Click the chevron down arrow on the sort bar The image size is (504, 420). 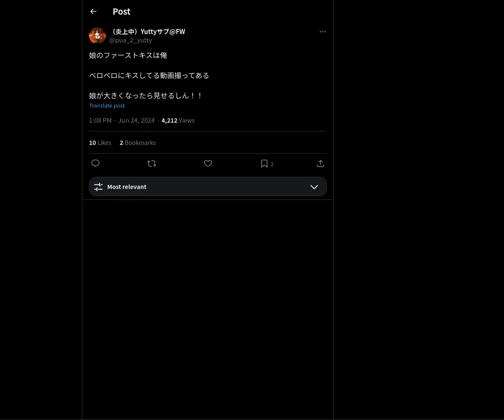[314, 187]
